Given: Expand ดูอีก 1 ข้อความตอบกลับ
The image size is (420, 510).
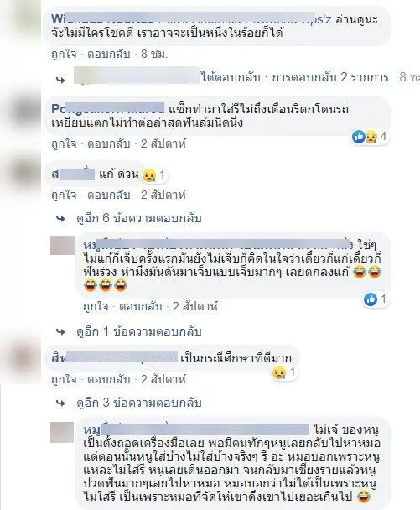Looking at the screenshot, I should [139, 331].
